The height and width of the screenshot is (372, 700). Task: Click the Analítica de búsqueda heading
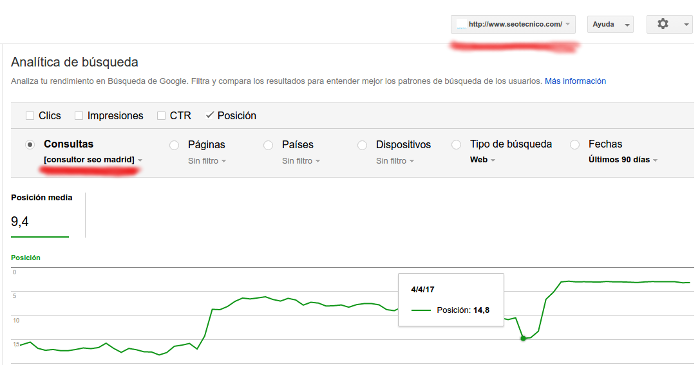point(75,62)
